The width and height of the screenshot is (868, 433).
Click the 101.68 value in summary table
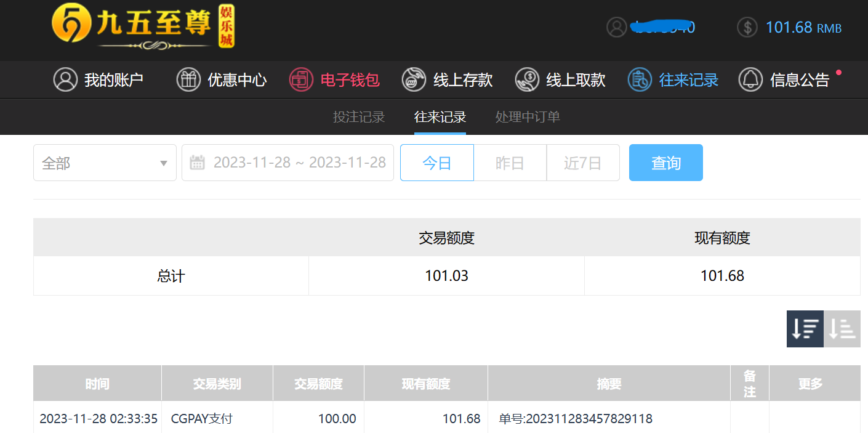pyautogui.click(x=722, y=276)
